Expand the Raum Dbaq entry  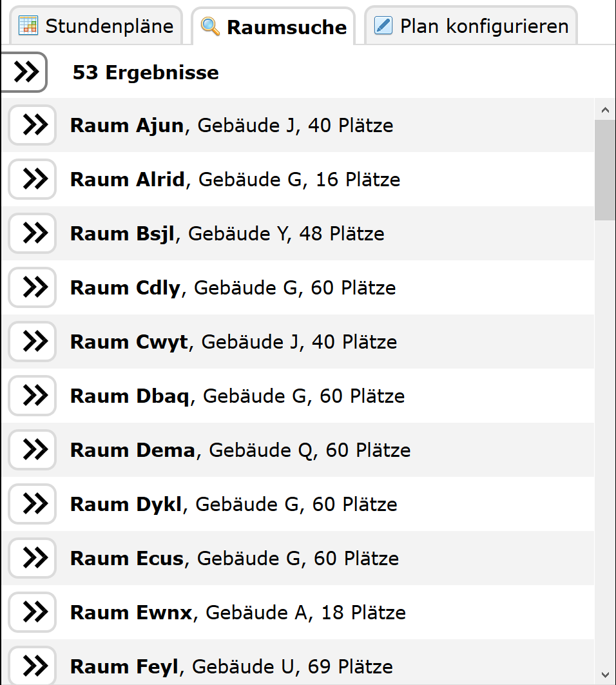coord(32,396)
